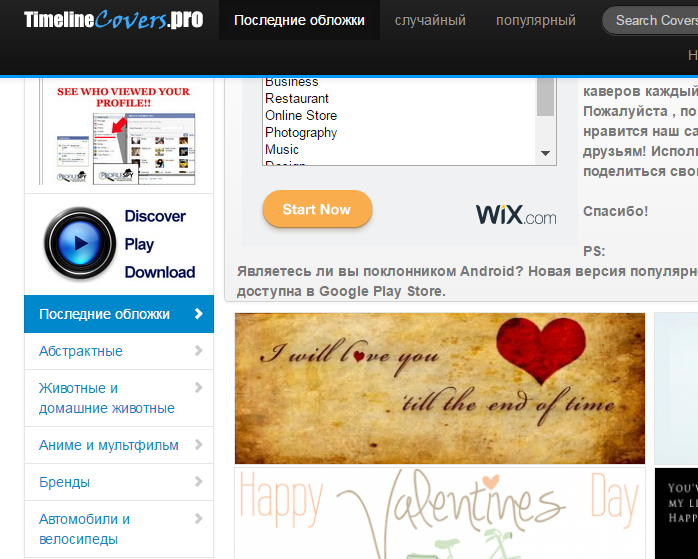Click the blue play button icon
This screenshot has width=698, height=559.
coord(80,243)
